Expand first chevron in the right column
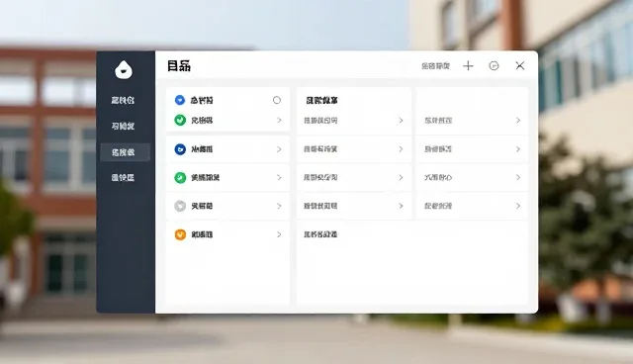 click(518, 121)
